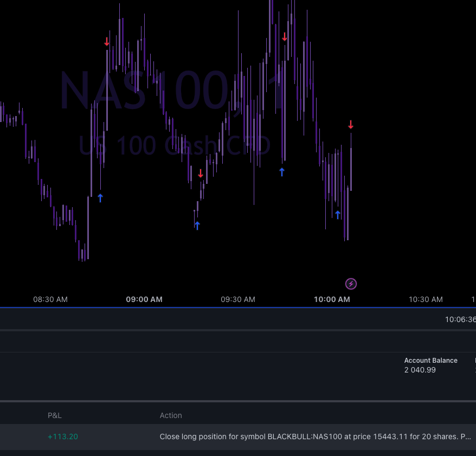The width and height of the screenshot is (476, 456).
Task: Select the blue buy arrow below the 08:55 candle
Action: 100,198
